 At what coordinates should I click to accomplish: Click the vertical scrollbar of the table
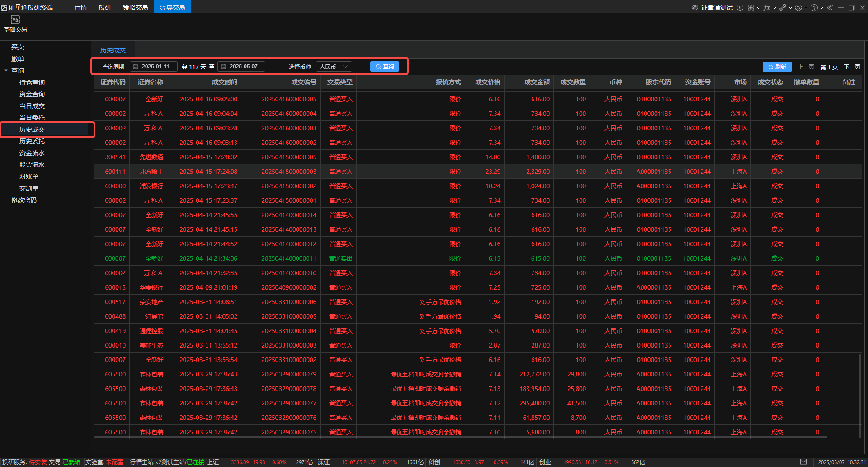click(x=860, y=396)
